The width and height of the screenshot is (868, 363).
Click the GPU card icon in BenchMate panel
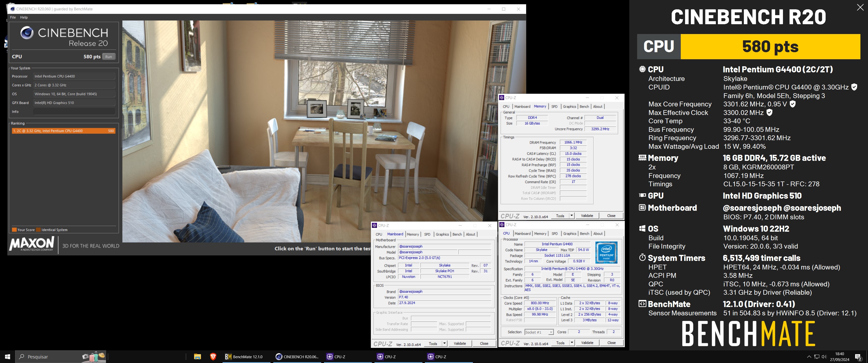coord(642,195)
